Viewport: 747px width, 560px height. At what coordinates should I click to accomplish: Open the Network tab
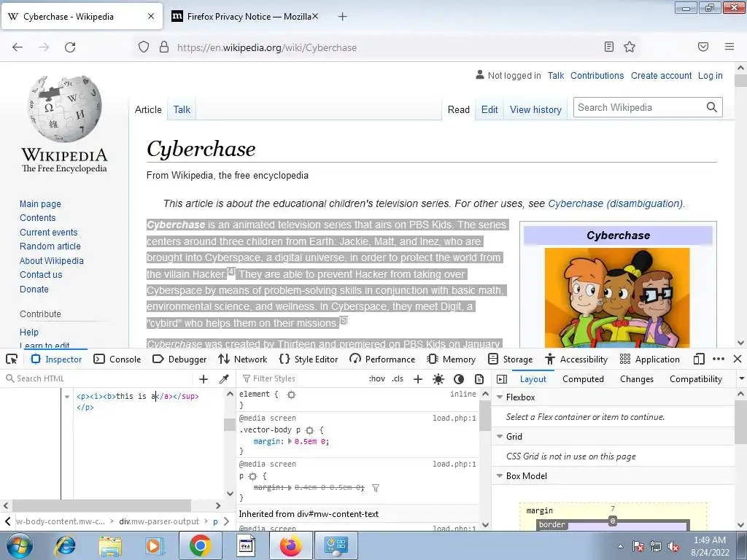tap(242, 359)
